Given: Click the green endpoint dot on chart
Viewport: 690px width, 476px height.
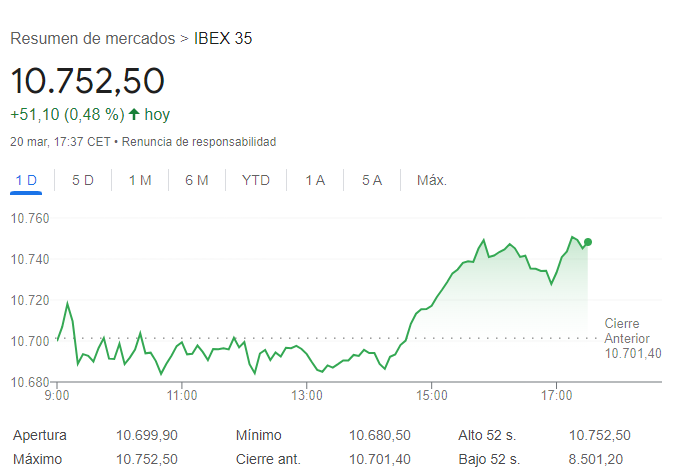Looking at the screenshot, I should (588, 242).
